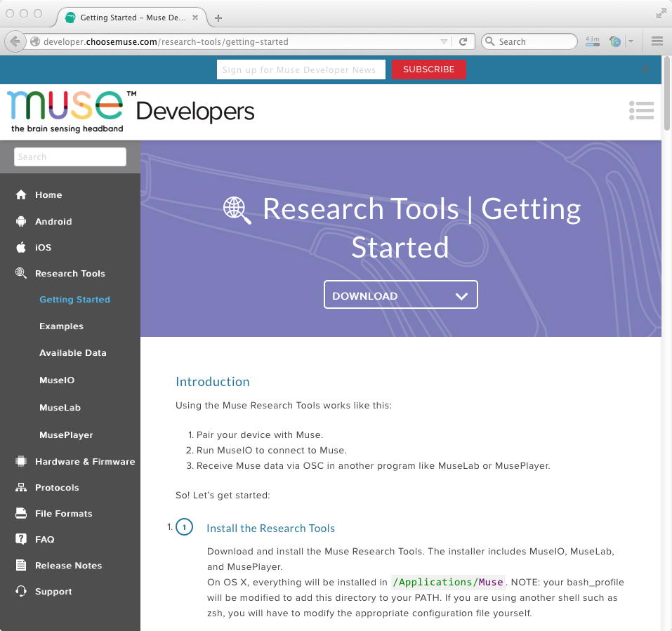This screenshot has height=631, width=672.
Task: Open Release Notes page
Action: point(69,566)
